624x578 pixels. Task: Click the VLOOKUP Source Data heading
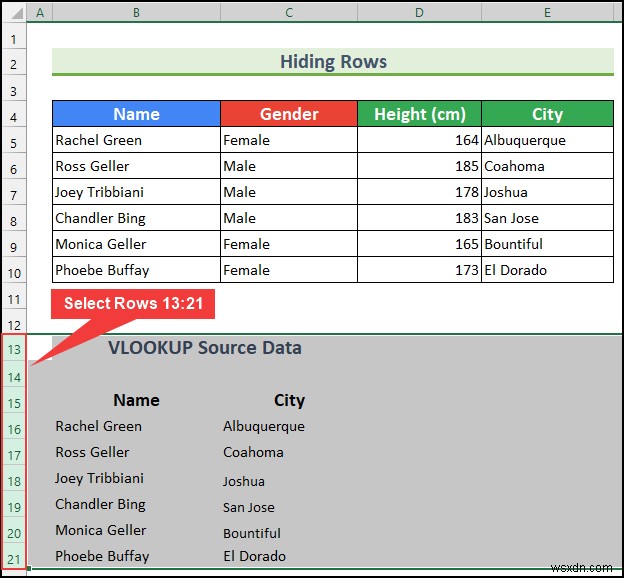[x=205, y=348]
